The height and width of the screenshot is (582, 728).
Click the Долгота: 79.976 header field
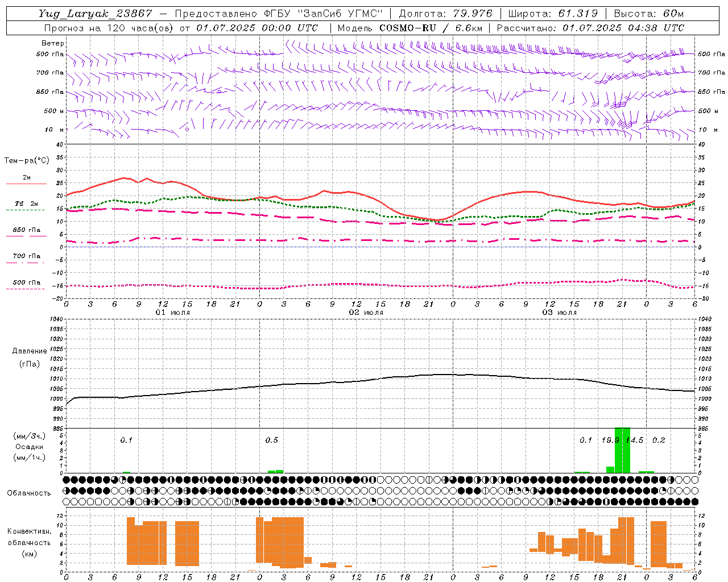(x=445, y=14)
